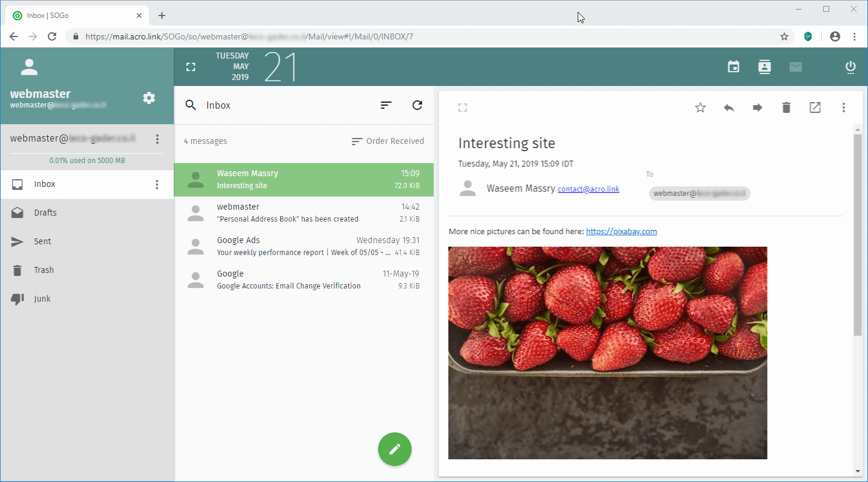Click the power logout icon
This screenshot has height=482, width=868.
(851, 67)
